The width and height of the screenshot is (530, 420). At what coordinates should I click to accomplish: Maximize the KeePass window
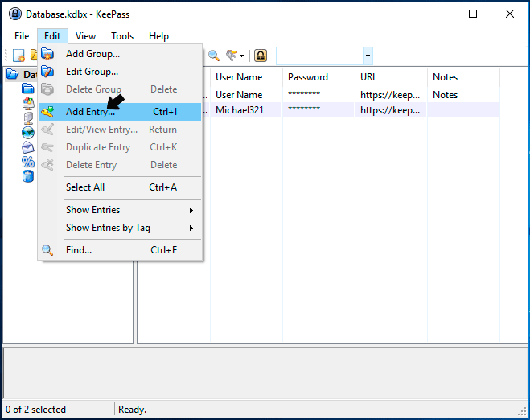473,14
